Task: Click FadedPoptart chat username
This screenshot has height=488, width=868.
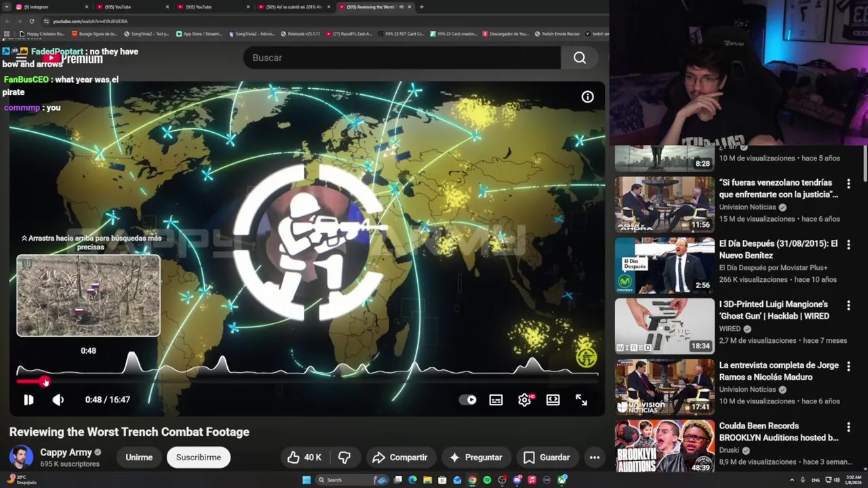Action: tap(57, 52)
